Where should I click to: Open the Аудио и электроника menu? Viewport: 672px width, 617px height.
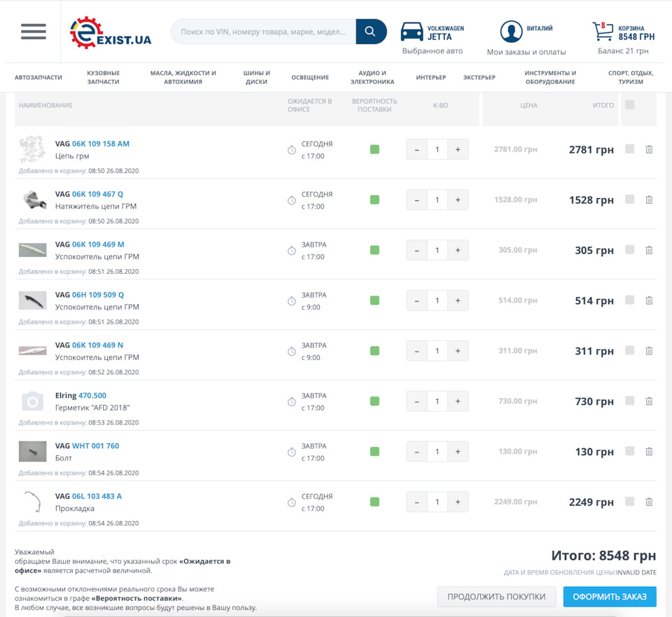(x=372, y=78)
